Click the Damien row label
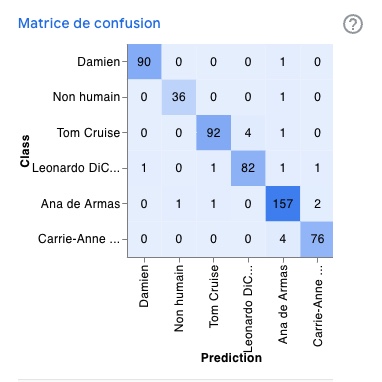 click(x=99, y=62)
